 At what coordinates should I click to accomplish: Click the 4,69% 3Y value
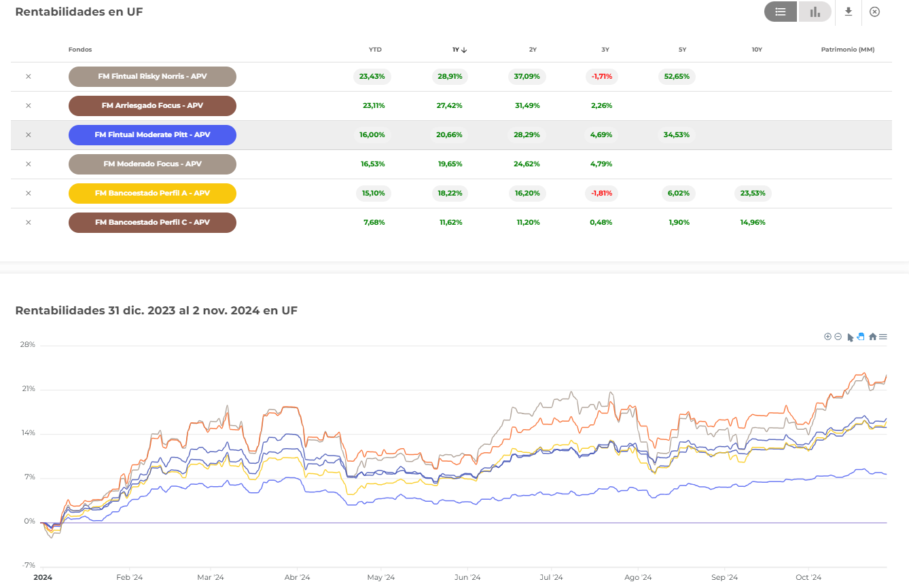click(x=602, y=135)
